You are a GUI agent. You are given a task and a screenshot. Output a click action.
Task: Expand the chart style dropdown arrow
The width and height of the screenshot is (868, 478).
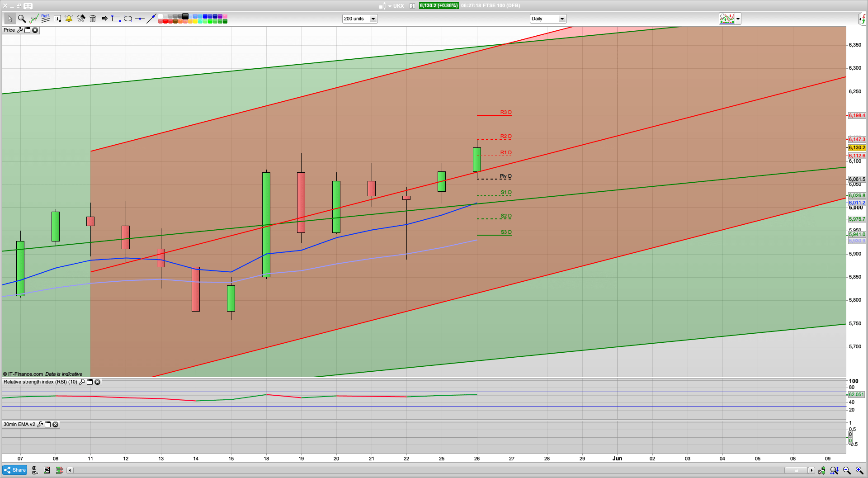[738, 19]
